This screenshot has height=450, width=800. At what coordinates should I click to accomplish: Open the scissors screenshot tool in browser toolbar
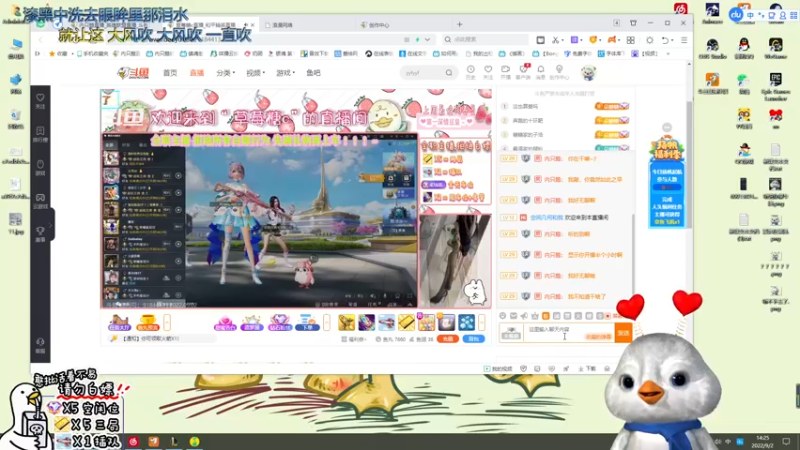point(556,40)
